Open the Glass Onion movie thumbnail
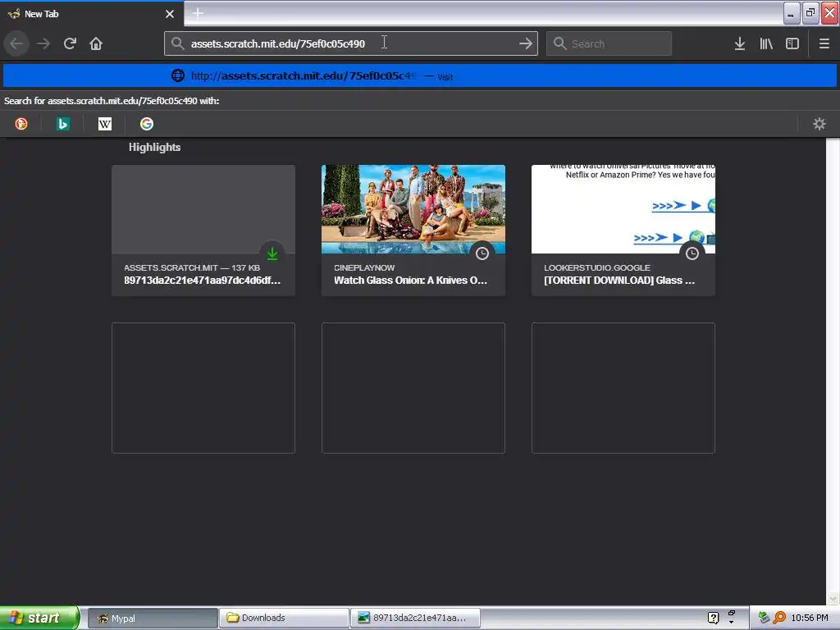Viewport: 840px width, 630px height. click(413, 209)
